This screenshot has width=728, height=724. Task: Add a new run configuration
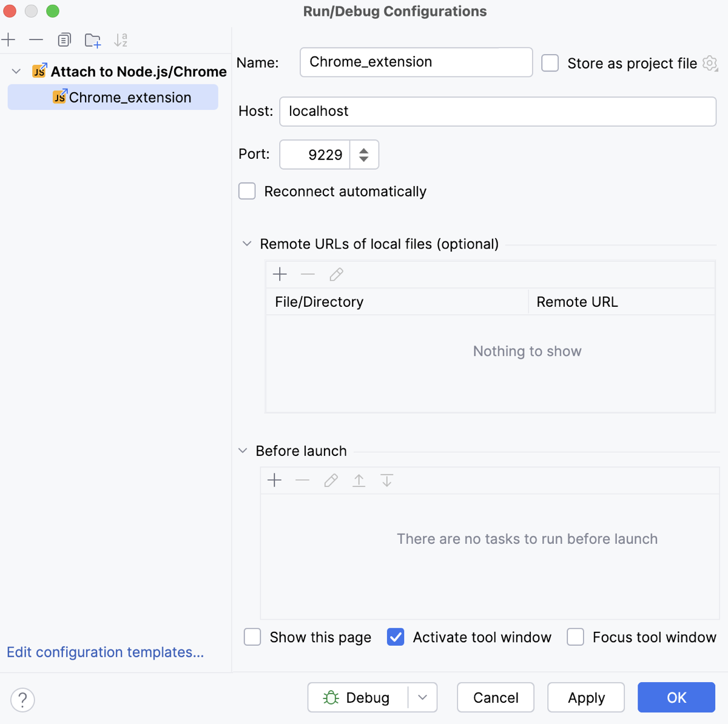[x=8, y=39]
